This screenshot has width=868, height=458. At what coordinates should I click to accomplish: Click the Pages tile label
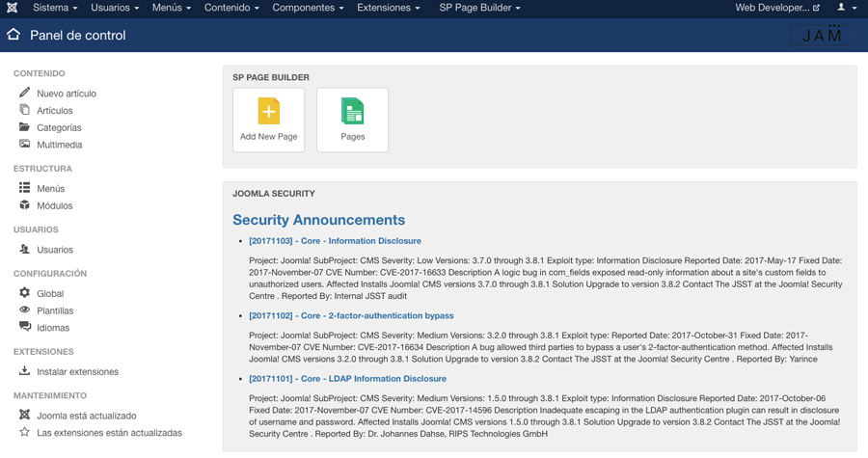click(353, 137)
